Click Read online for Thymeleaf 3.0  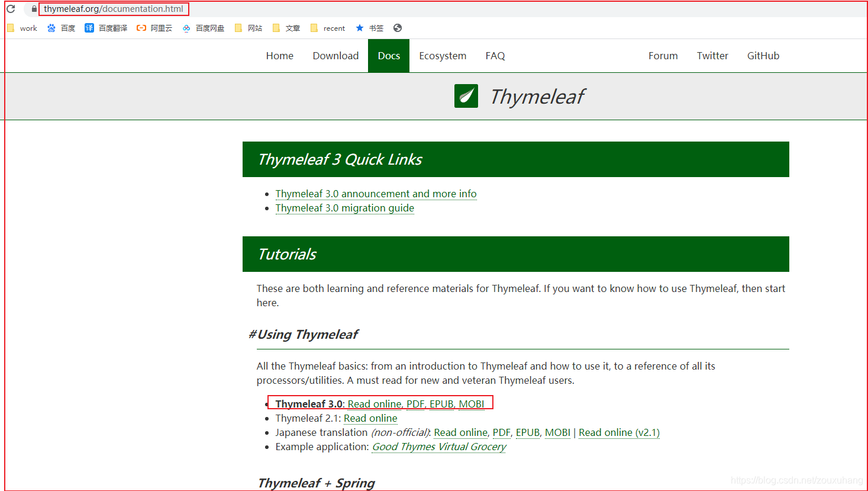[x=375, y=404]
